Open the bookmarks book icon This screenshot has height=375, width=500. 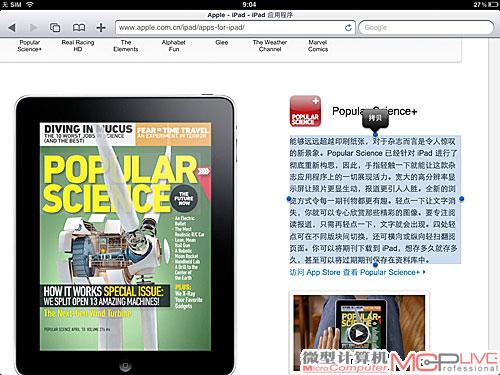coord(79,27)
